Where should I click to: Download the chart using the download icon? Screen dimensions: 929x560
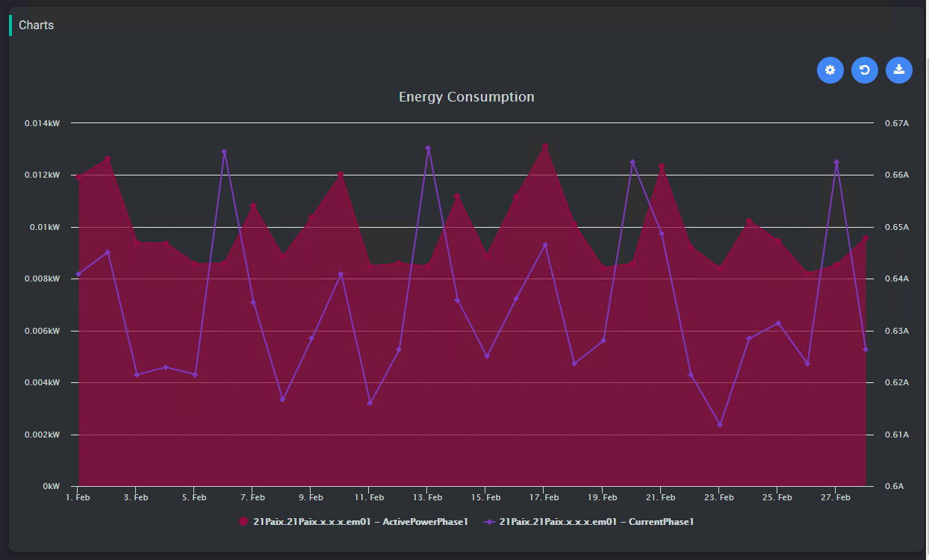[x=898, y=70]
